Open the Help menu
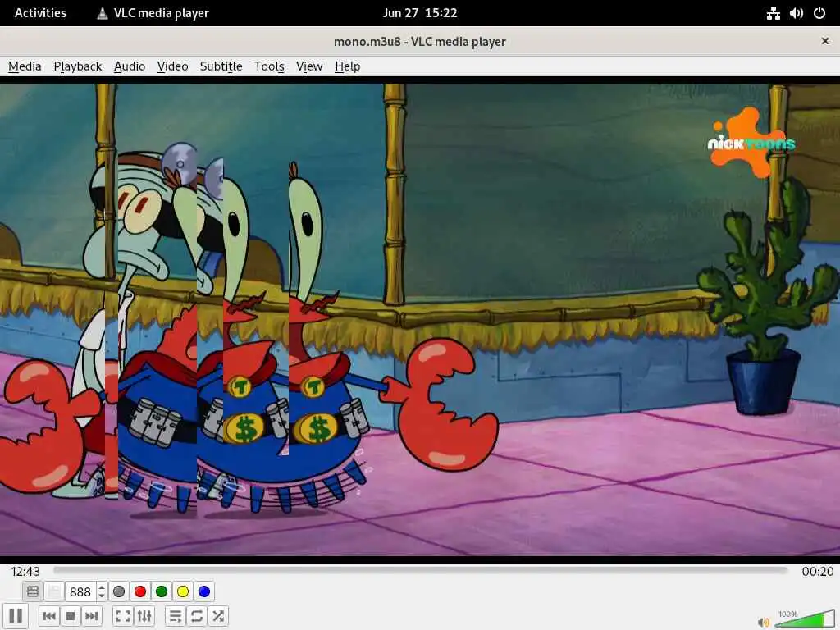The image size is (840, 630). point(347,66)
